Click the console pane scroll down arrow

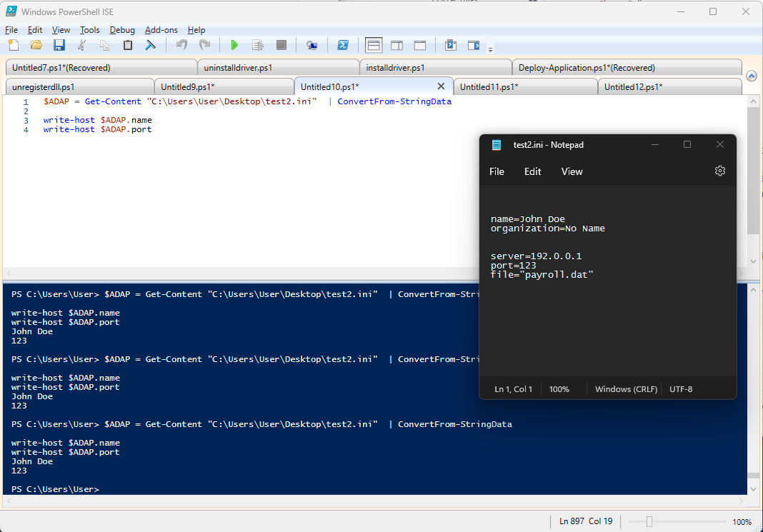tap(753, 489)
